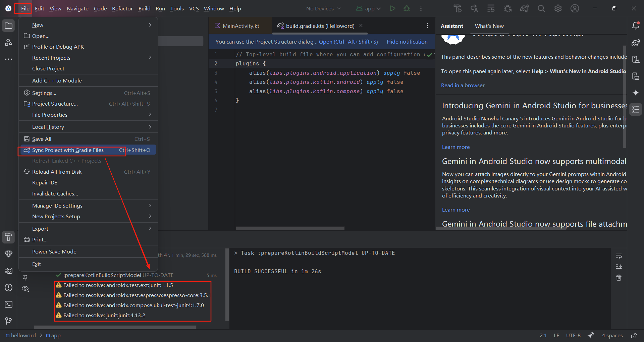Screen dimensions: 644x342
Task: Click the editor horizontal scrollbar
Action: point(290,228)
